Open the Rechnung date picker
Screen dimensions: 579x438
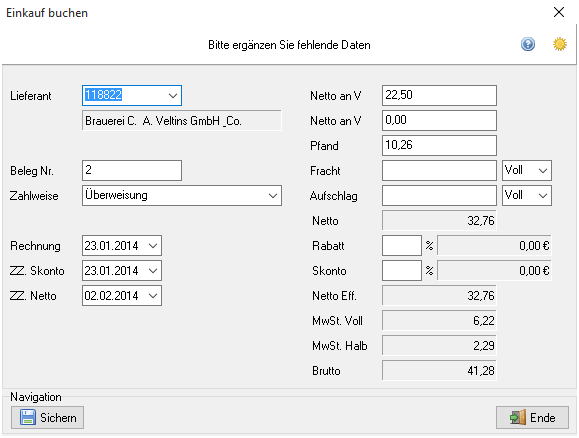153,246
